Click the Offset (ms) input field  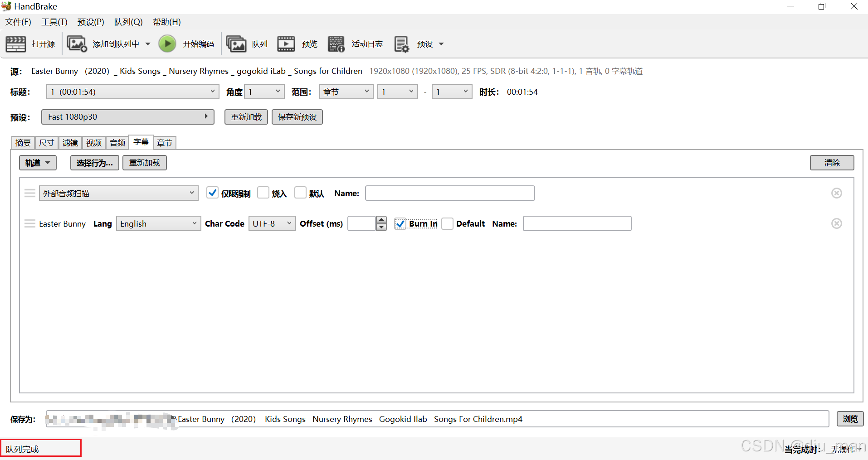[361, 223]
